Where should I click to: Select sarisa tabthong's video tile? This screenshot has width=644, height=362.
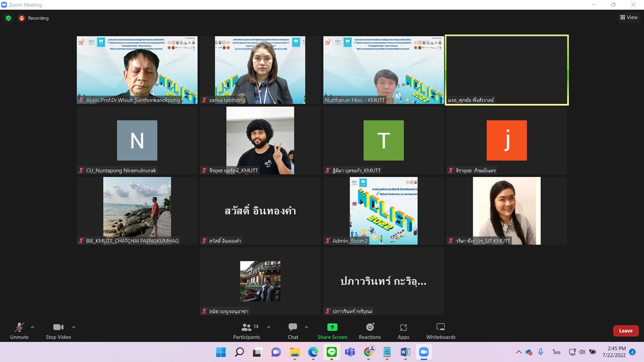pos(260,70)
